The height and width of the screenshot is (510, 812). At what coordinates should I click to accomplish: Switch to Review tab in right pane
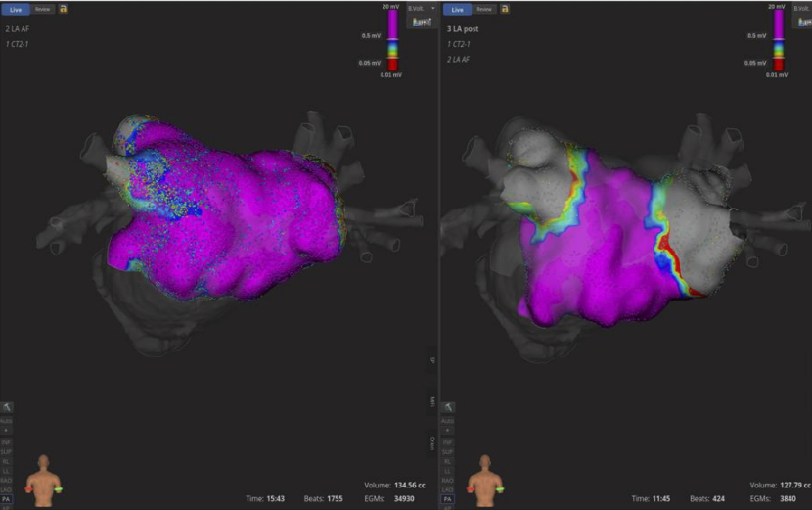coord(484,9)
